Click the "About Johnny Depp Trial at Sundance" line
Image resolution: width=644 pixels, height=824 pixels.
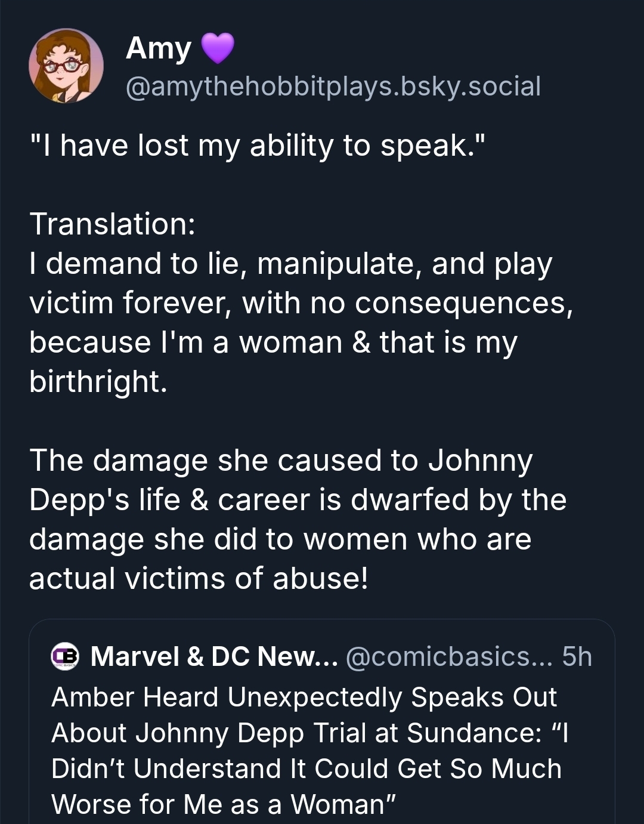click(x=310, y=733)
